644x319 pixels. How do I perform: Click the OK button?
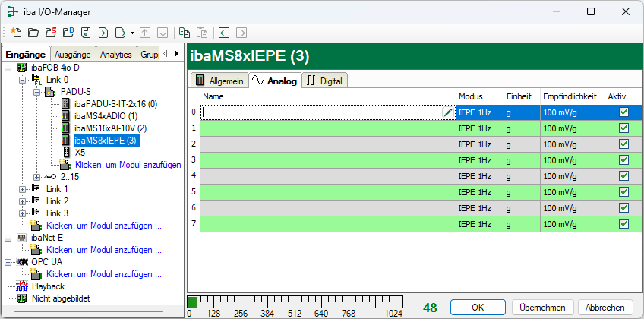click(x=478, y=307)
